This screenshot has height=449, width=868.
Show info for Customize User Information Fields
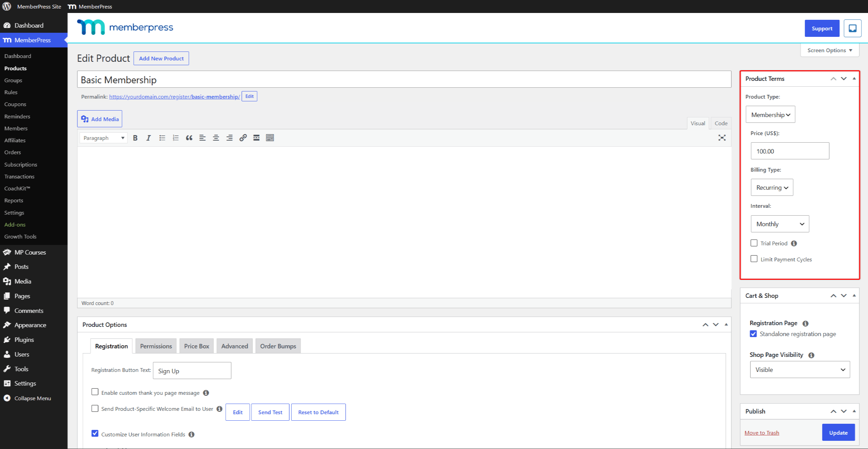click(x=191, y=434)
